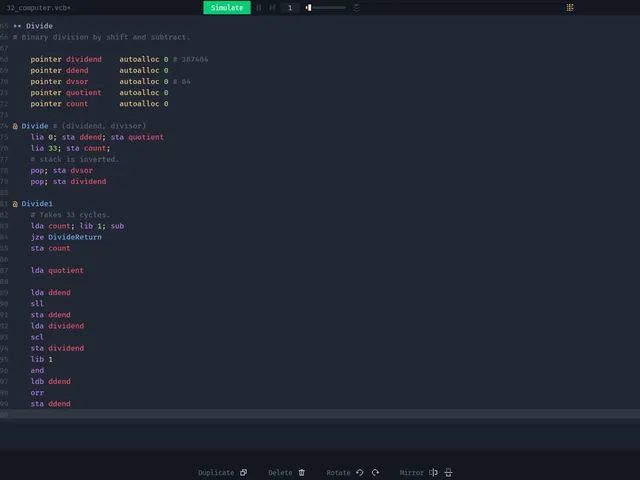This screenshot has width=640, height=480.
Task: Click the 32_computer.vcb file title
Action: (38, 7)
